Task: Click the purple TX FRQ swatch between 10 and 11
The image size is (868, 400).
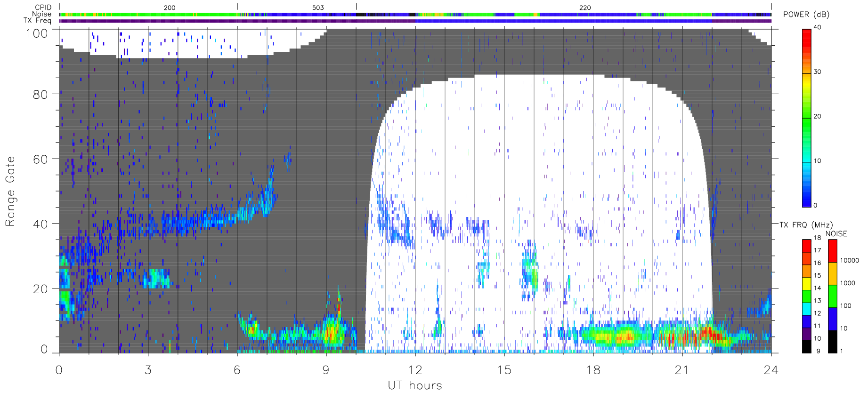Action: tap(807, 334)
